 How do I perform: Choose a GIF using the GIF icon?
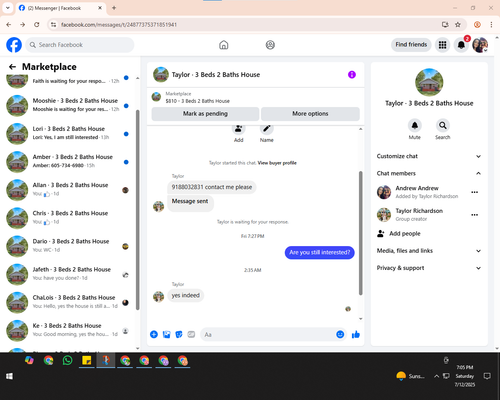pos(191,334)
